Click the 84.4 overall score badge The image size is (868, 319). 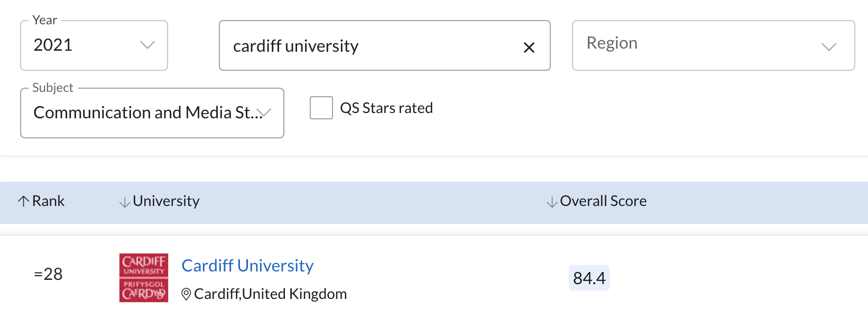tap(589, 278)
